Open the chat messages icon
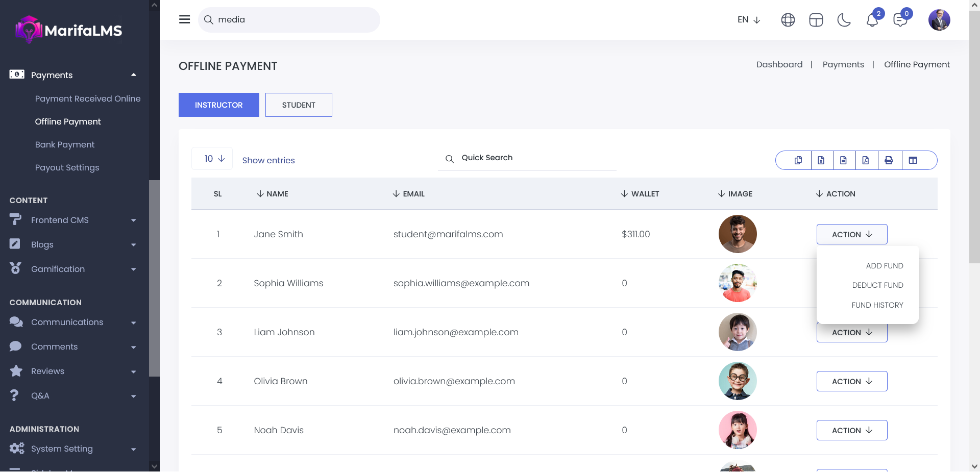 900,20
